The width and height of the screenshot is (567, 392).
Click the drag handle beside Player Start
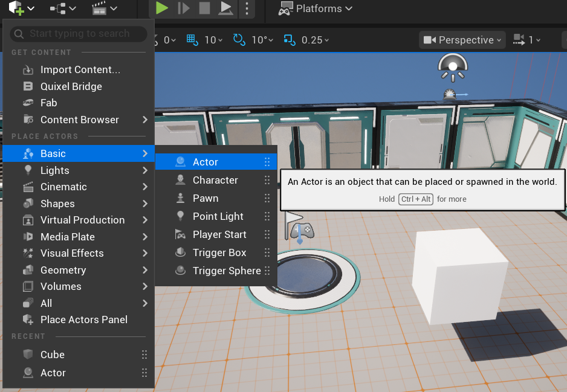point(267,234)
